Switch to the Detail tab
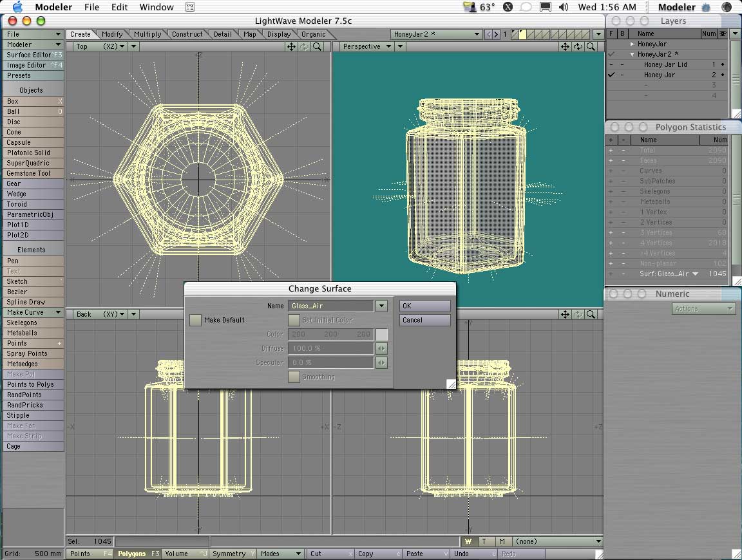 coord(222,34)
